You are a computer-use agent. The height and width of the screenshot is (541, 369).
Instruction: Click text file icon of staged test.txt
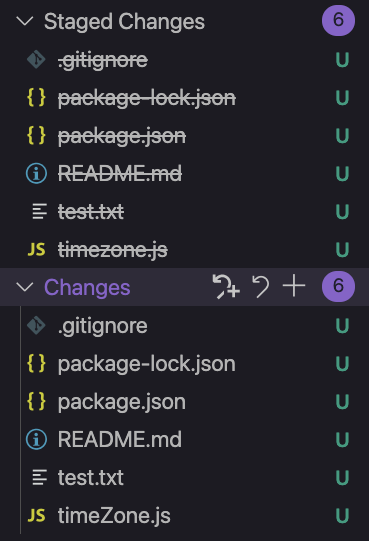click(x=39, y=211)
